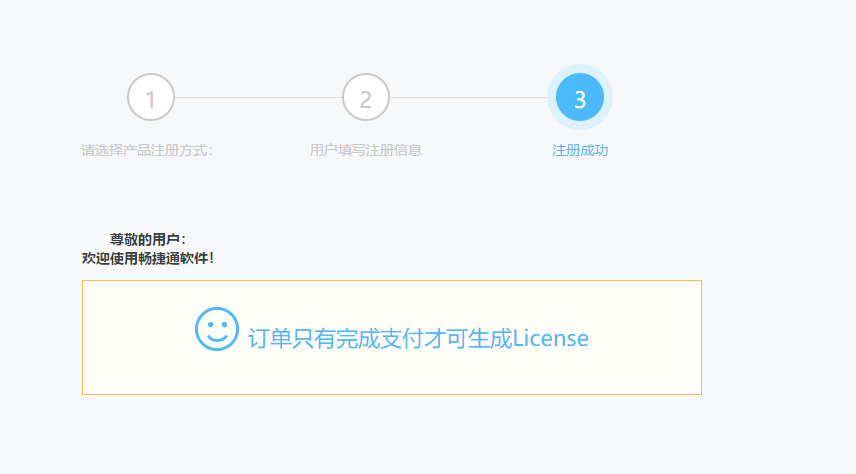The width and height of the screenshot is (856, 474).
Task: Click the '尊敬的用户:' greeting text
Action: (x=148, y=239)
